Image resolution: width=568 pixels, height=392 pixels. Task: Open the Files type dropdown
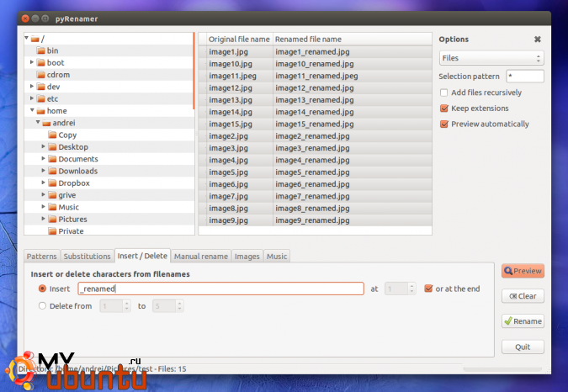[491, 58]
